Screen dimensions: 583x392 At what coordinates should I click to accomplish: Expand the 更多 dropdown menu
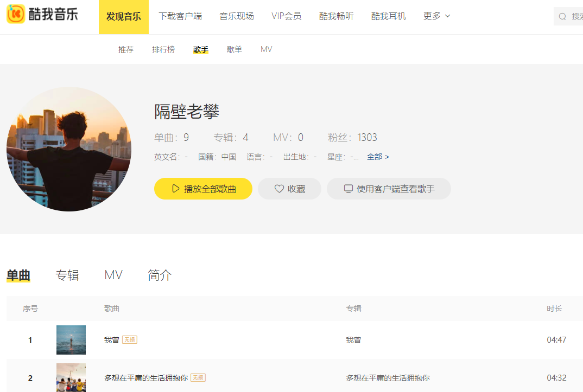coord(436,16)
